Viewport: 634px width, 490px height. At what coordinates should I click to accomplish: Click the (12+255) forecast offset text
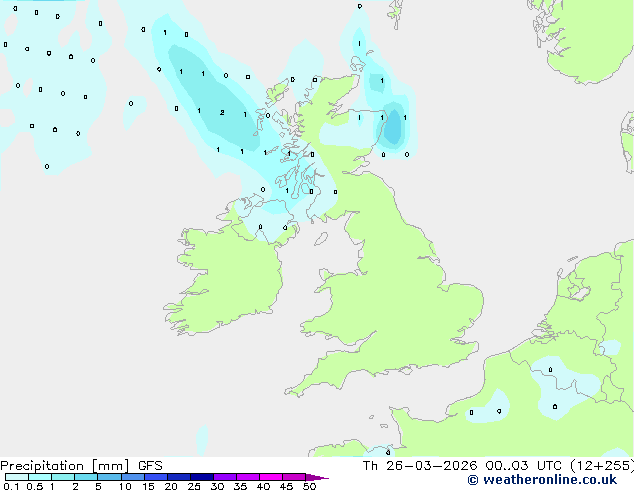(x=602, y=466)
